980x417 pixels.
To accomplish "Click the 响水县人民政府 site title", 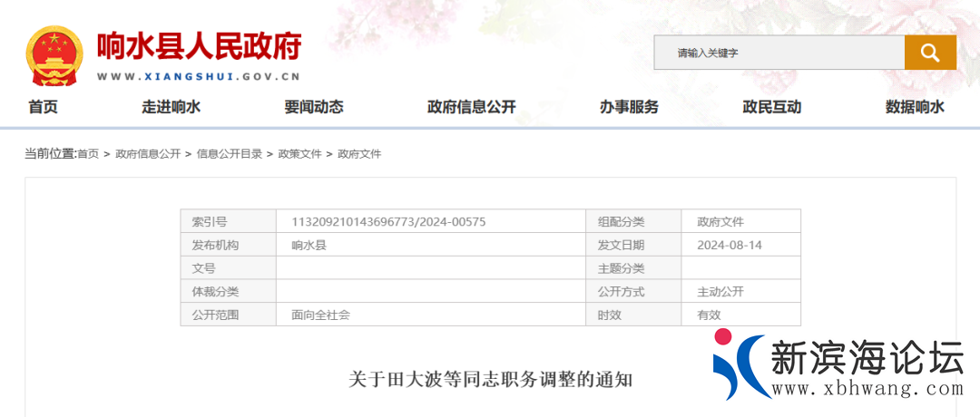I will point(199,46).
